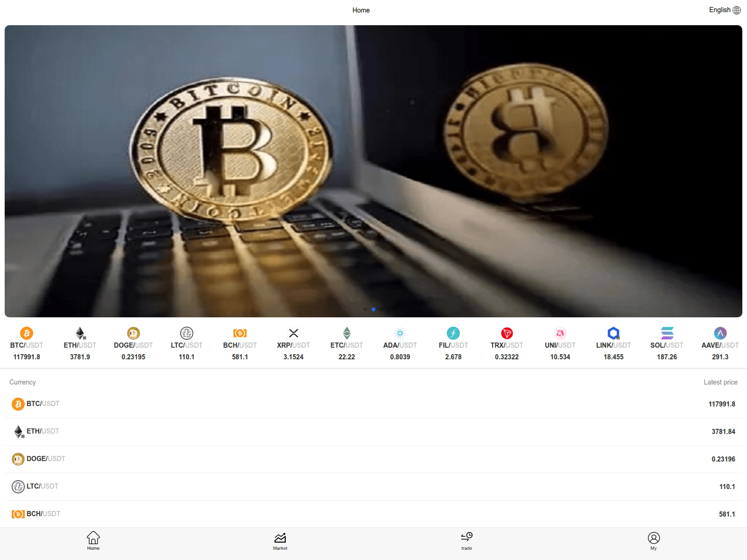
Task: Click the 2.678 price under FIL
Action: [453, 357]
